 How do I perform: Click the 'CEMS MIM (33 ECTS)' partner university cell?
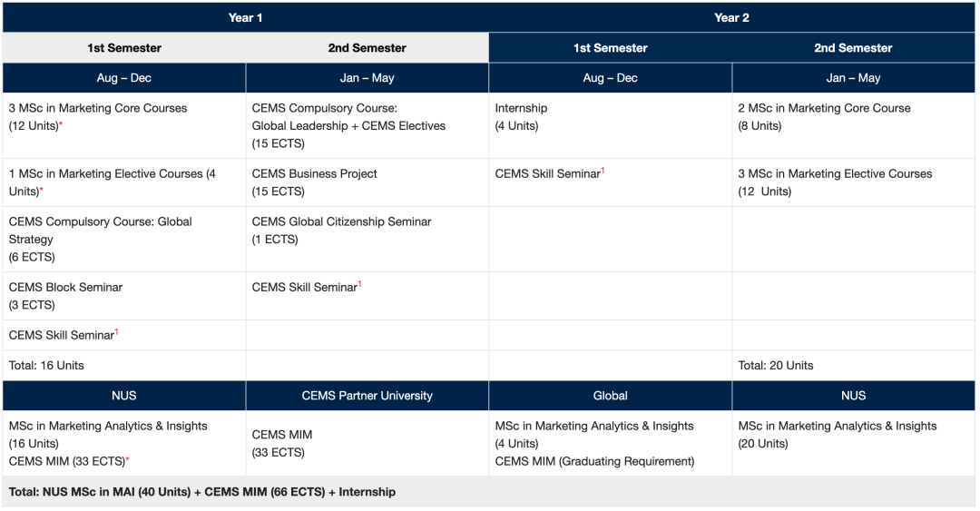(x=367, y=444)
